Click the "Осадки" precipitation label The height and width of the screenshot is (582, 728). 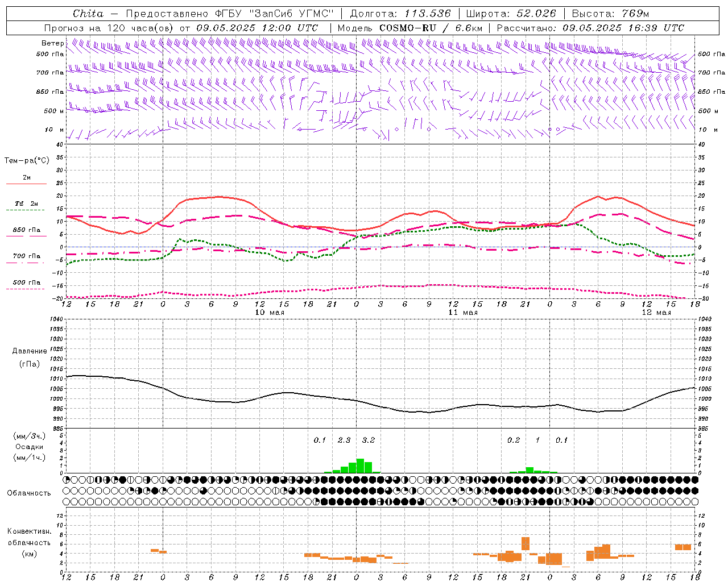pos(30,447)
